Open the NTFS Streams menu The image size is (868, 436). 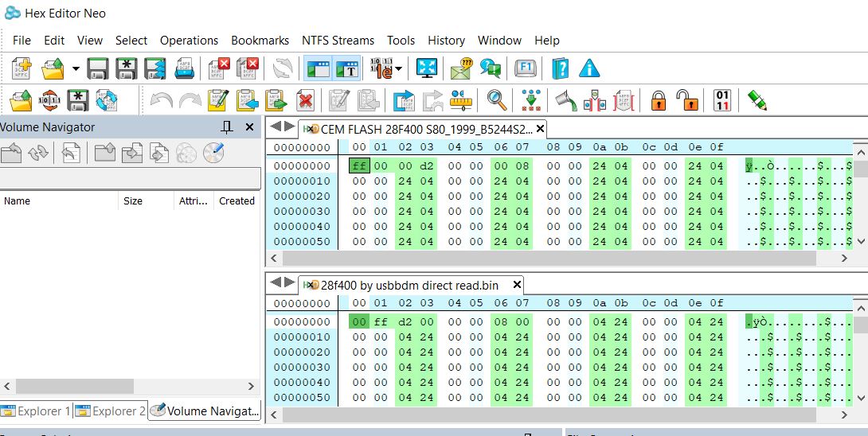tap(338, 41)
